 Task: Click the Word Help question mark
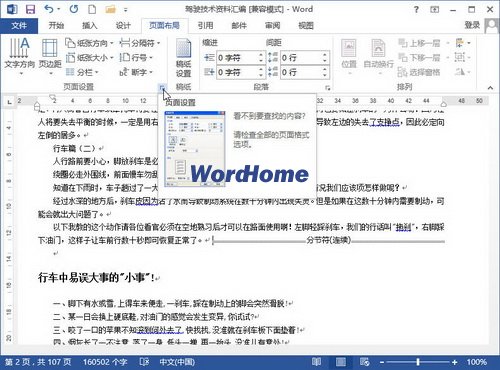(416, 9)
